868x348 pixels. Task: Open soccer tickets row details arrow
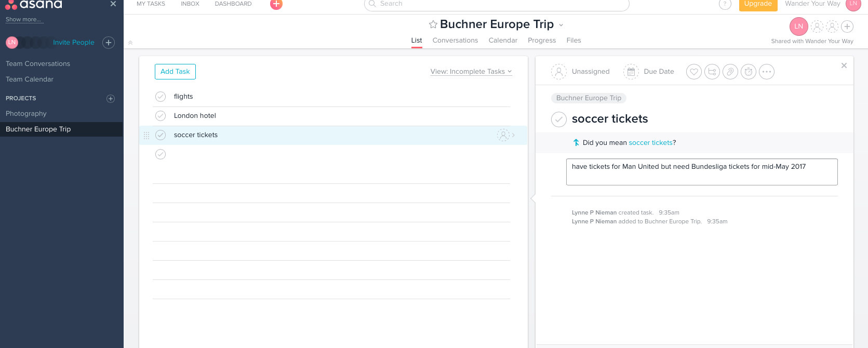coord(513,135)
